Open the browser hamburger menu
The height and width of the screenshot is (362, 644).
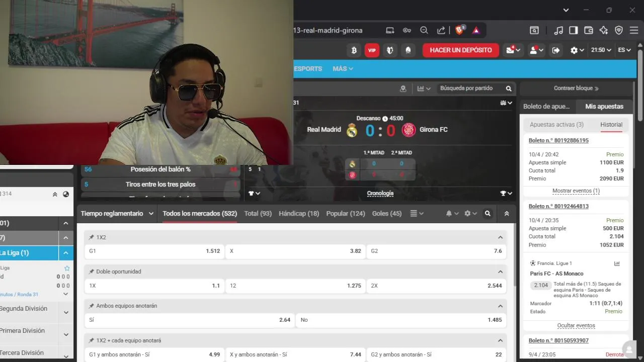tap(634, 30)
